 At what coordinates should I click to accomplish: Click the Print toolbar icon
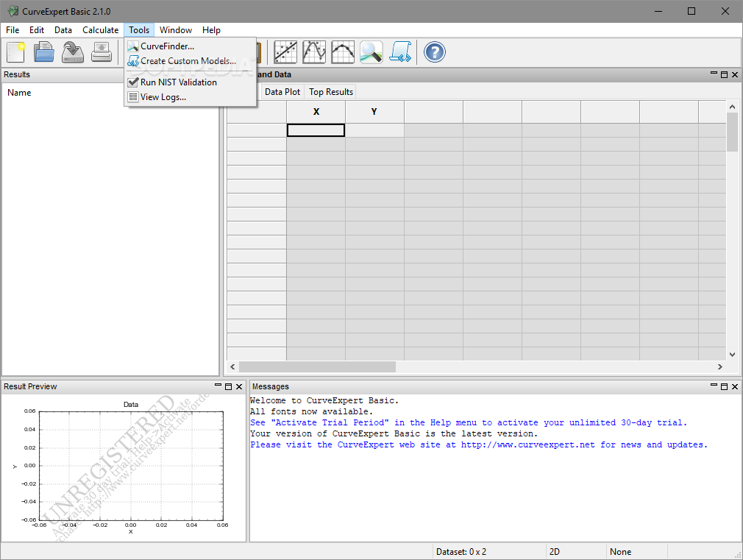[102, 52]
